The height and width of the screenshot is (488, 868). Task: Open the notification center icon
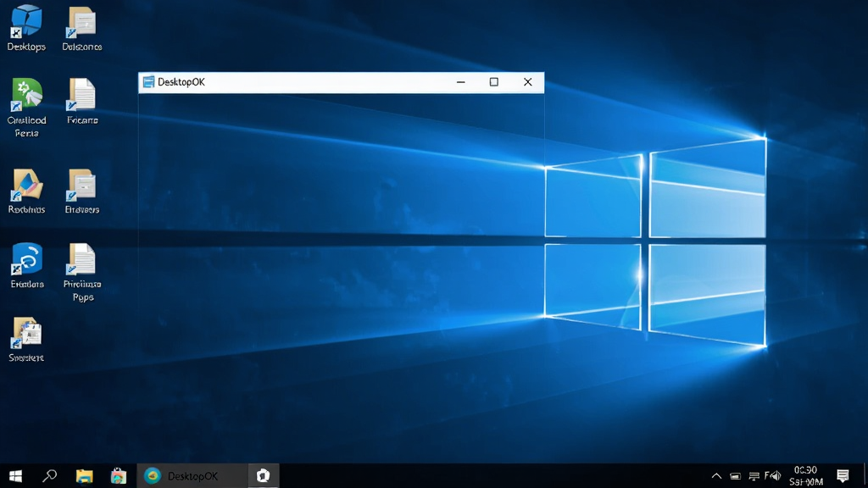[843, 476]
